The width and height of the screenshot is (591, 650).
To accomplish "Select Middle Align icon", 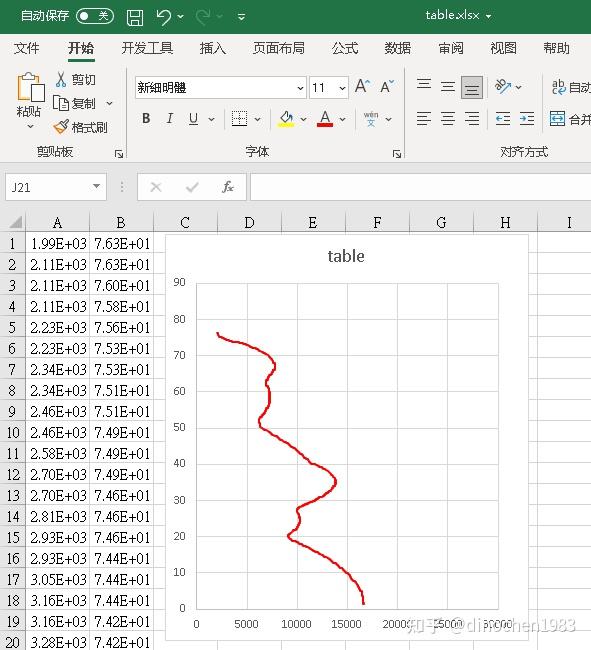I will coord(448,87).
